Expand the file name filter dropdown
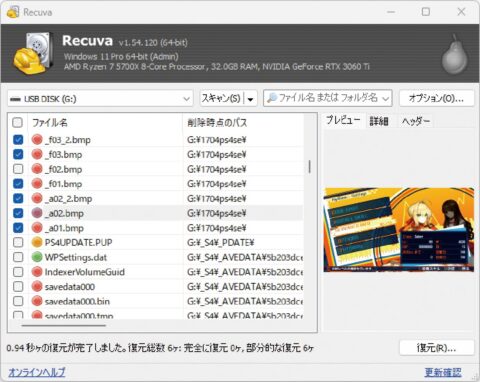This screenshot has width=480, height=382. (x=385, y=98)
